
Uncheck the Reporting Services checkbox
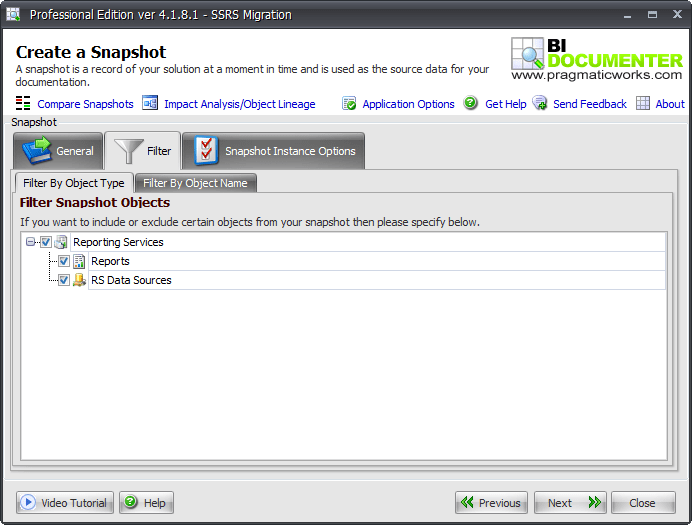(x=46, y=242)
